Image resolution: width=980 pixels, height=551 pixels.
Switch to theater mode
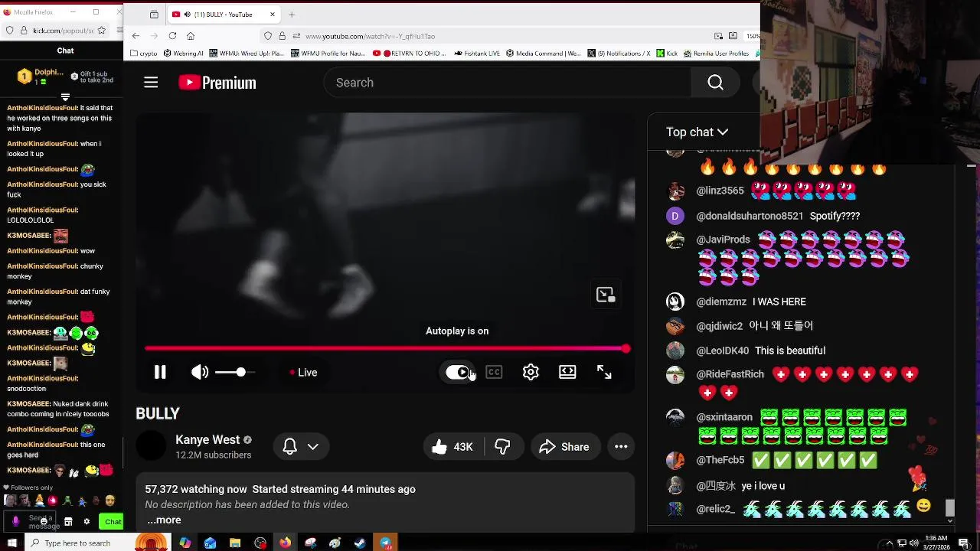click(567, 373)
